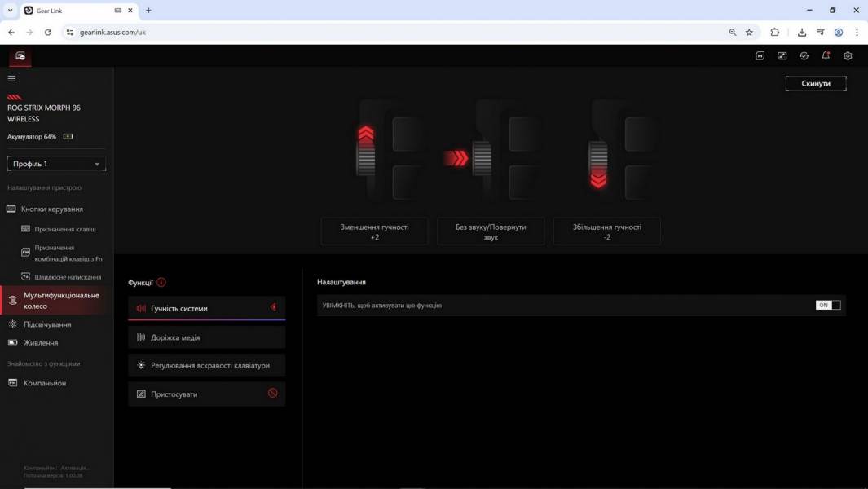Open media control icon in browser toolbar
The width and height of the screenshot is (868, 489).
click(x=821, y=32)
